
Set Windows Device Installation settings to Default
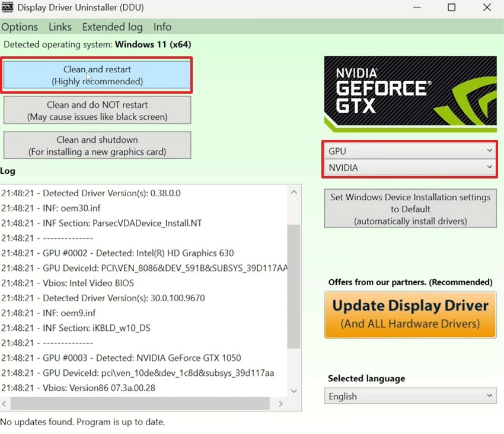410,209
